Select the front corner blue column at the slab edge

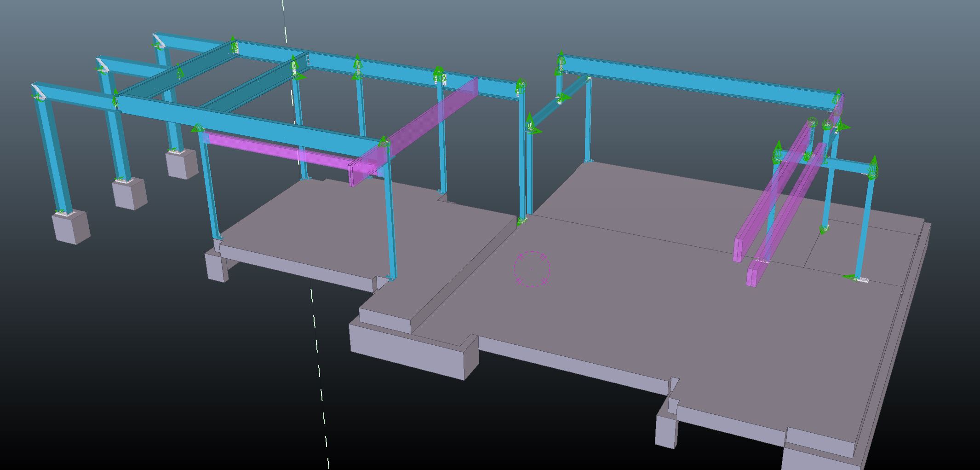pos(390,210)
